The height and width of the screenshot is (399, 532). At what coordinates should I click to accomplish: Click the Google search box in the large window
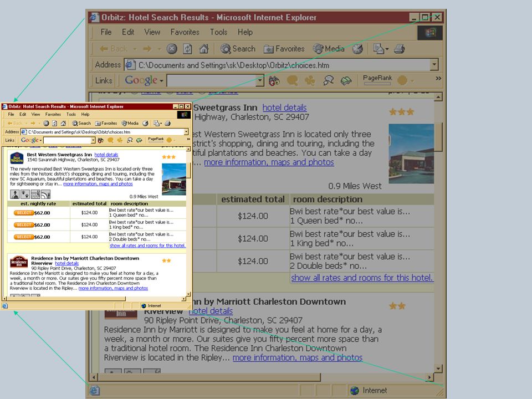(x=211, y=81)
